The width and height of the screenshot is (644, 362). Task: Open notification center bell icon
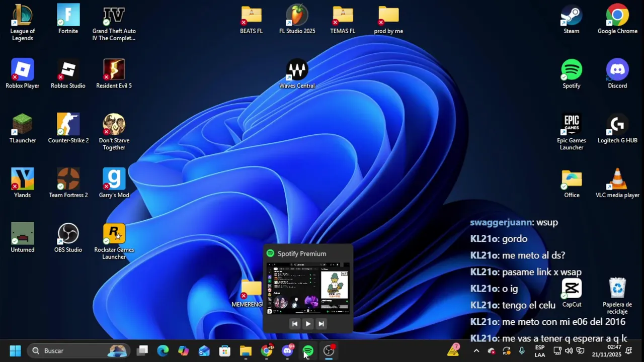(x=629, y=350)
